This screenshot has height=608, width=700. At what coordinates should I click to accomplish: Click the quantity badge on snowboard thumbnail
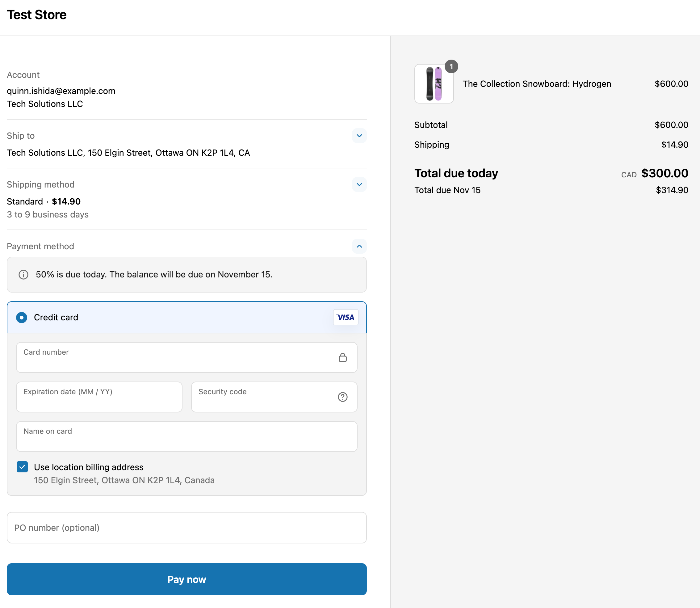[x=451, y=66]
